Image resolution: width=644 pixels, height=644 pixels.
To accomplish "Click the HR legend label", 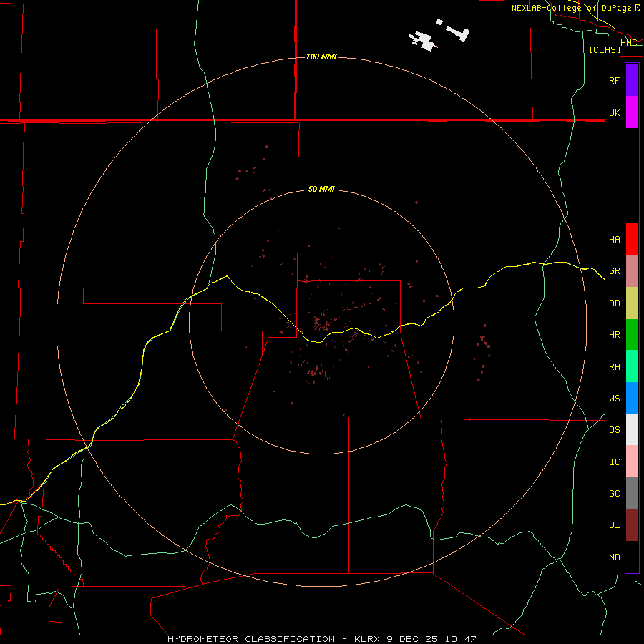I will pos(614,335).
